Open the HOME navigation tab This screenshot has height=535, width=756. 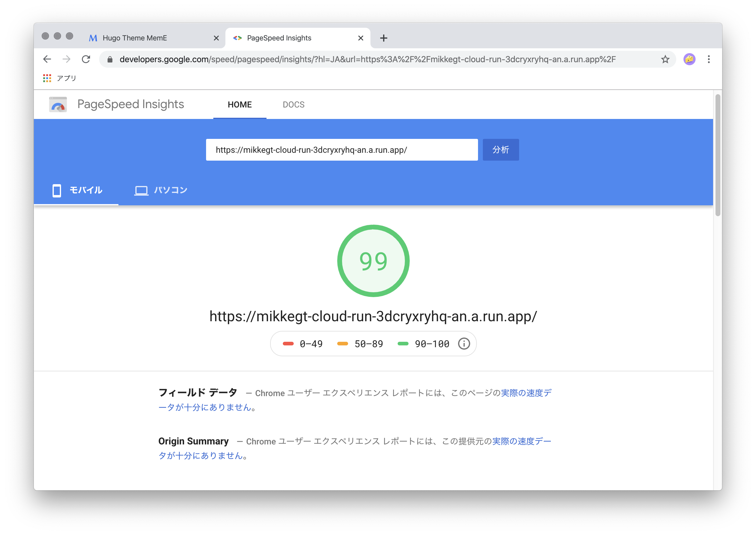point(240,105)
